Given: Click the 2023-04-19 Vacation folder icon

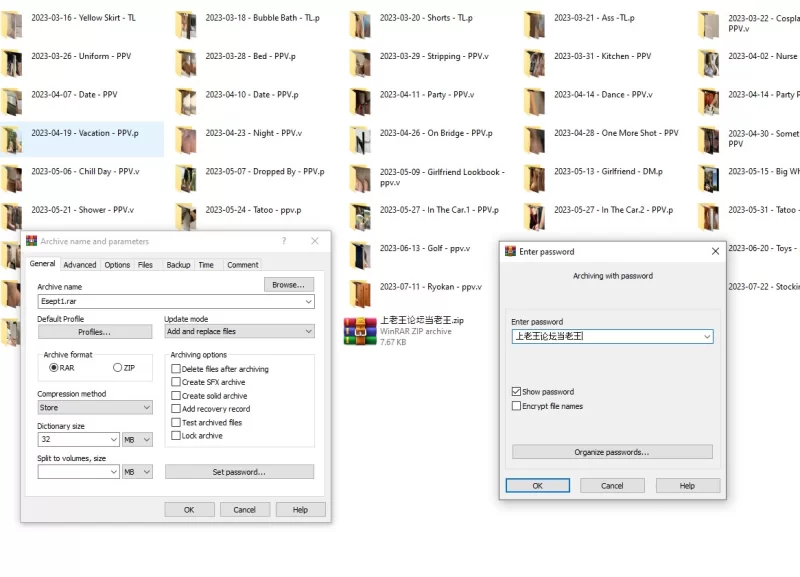Looking at the screenshot, I should pos(12,139).
